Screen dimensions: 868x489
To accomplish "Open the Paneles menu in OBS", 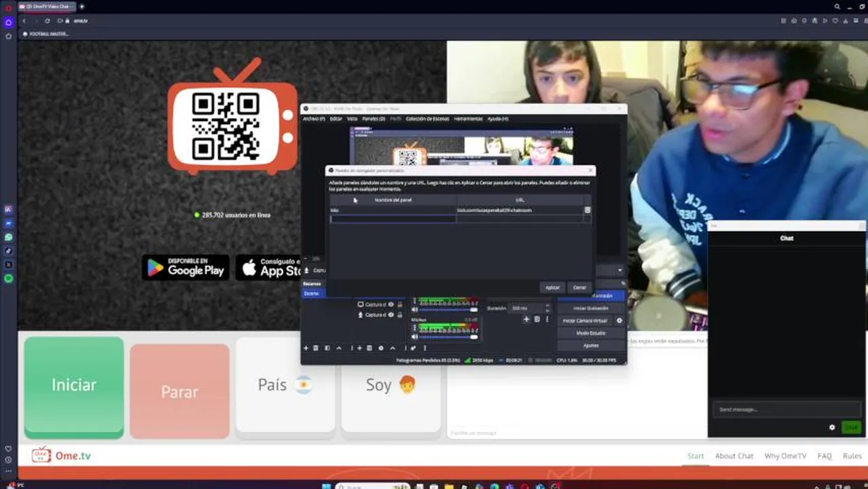I will point(374,119).
